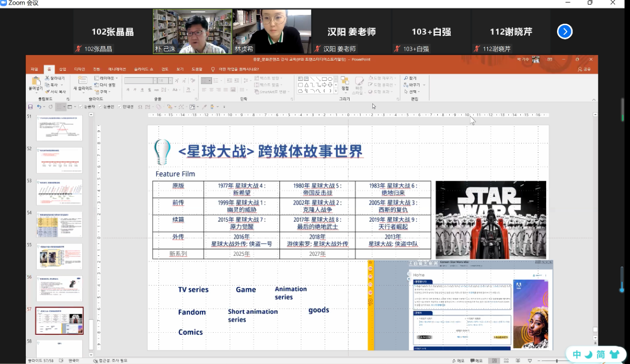Select slide 51 thumbnail
Image resolution: width=630 pixels, height=364 pixels.
pos(60,128)
